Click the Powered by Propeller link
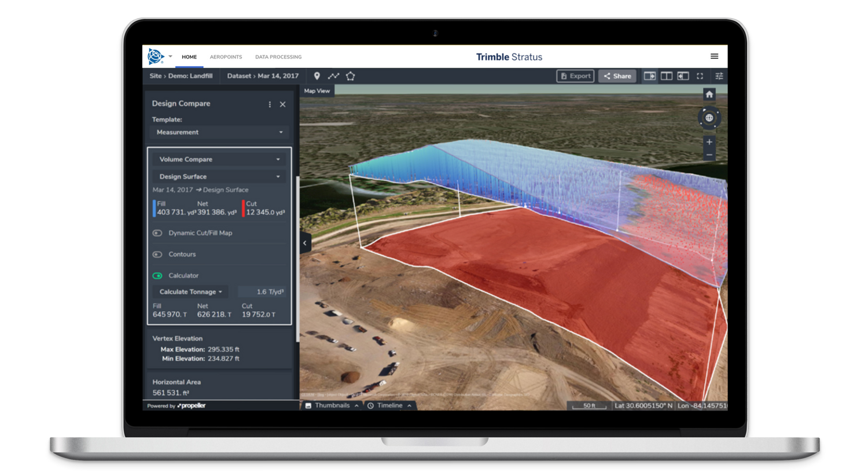Viewport: 868px width, 472px height. (x=176, y=405)
